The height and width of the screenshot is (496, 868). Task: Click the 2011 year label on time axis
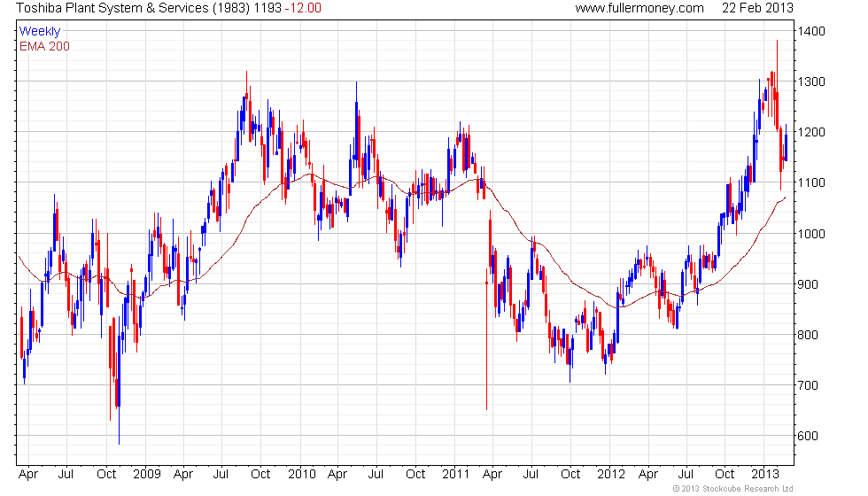[455, 475]
